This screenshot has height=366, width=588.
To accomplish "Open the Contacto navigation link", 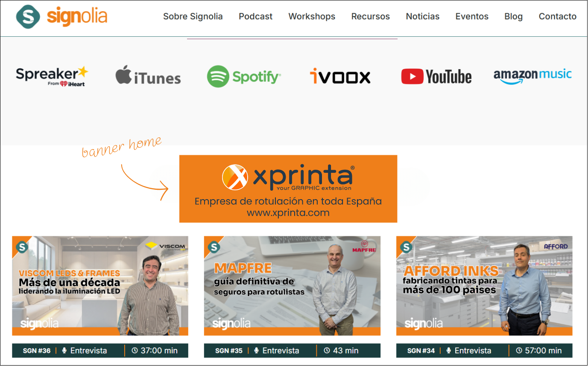I will (558, 17).
